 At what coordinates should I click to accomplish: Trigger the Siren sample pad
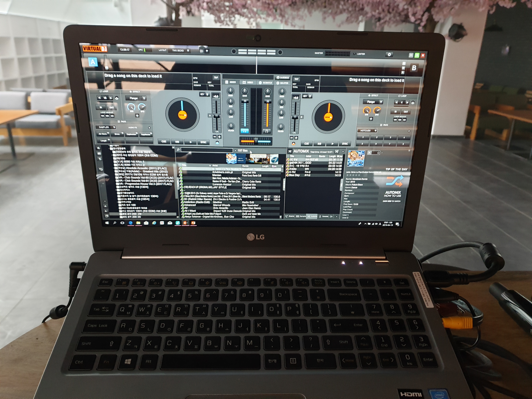(117, 134)
